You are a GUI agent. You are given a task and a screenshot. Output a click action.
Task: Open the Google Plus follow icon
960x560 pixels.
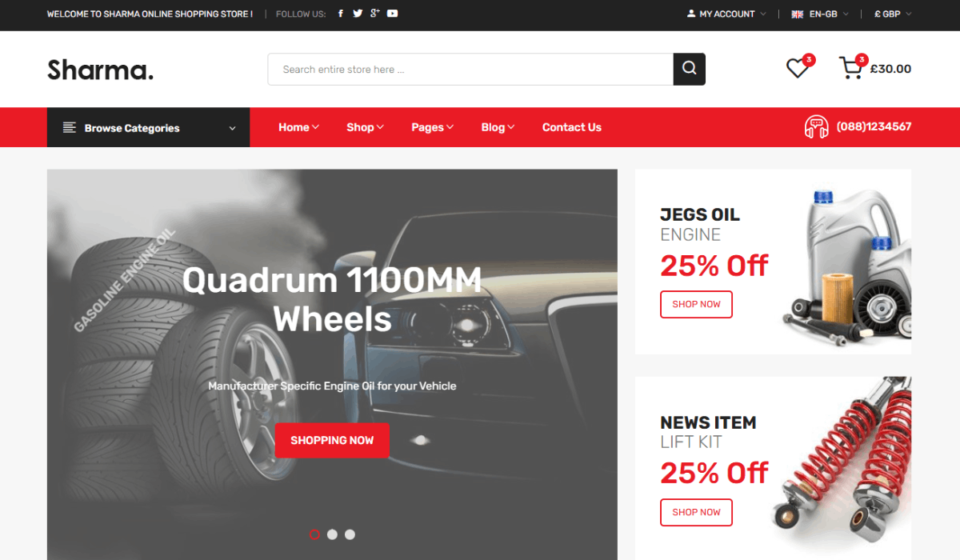374,14
